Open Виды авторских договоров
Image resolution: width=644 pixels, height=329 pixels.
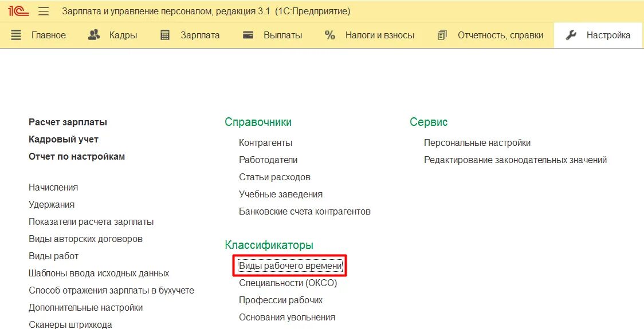point(86,239)
